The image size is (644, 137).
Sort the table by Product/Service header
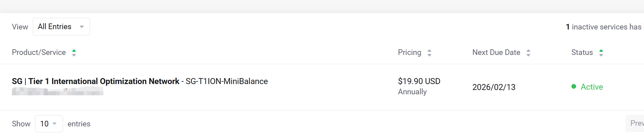[x=39, y=53]
